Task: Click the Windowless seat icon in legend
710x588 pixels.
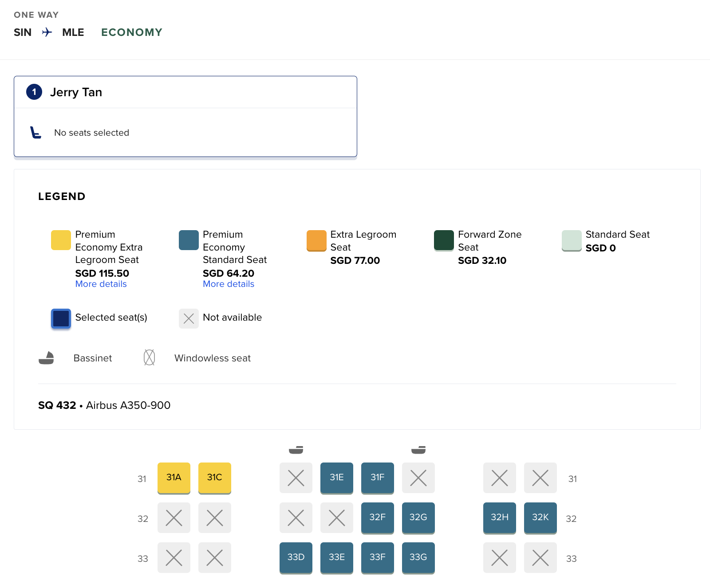Action: click(x=150, y=357)
